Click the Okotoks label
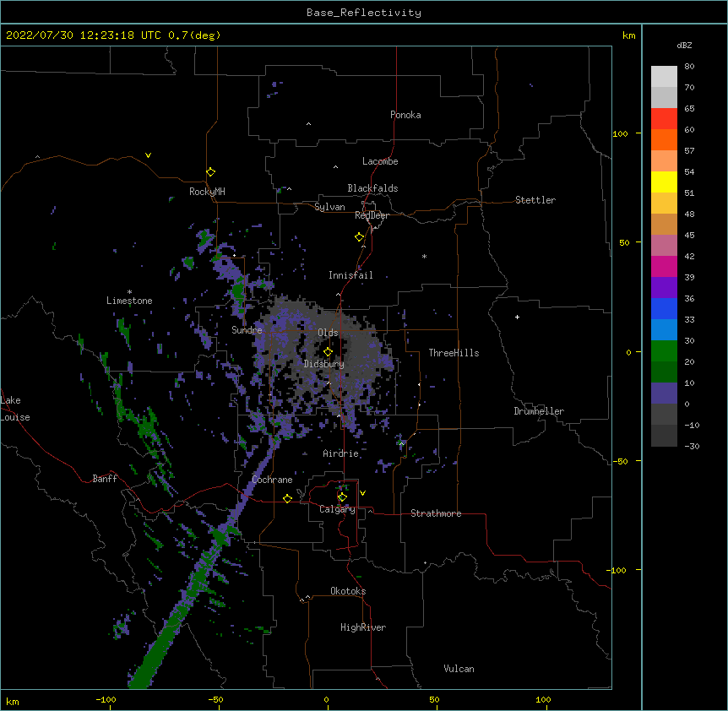 click(x=348, y=591)
